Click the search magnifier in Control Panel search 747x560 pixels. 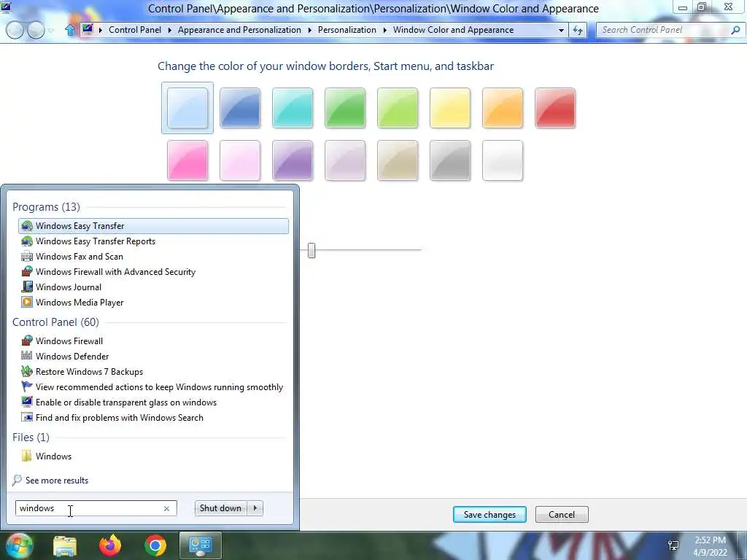tap(735, 30)
